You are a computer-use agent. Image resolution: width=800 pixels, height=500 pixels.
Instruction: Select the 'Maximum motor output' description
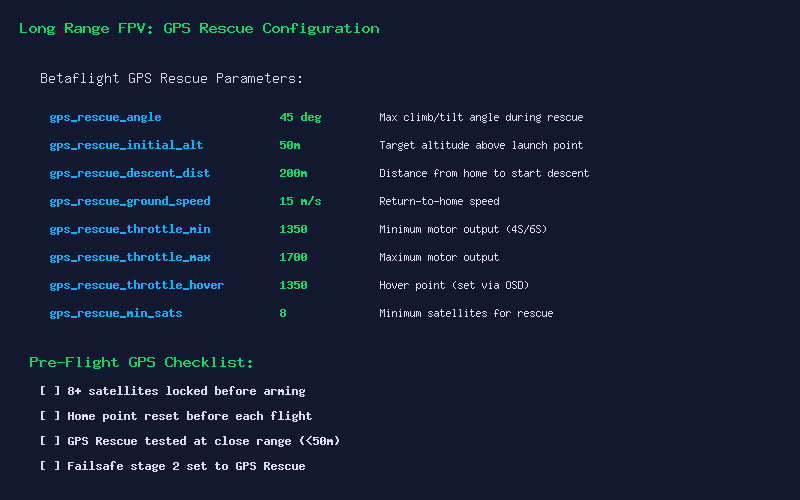click(439, 258)
